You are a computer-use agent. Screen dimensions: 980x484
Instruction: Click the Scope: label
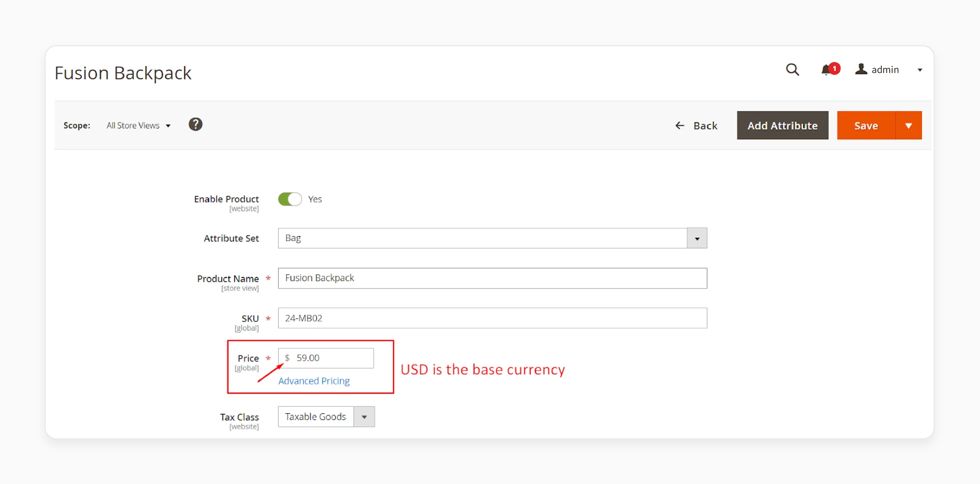77,125
